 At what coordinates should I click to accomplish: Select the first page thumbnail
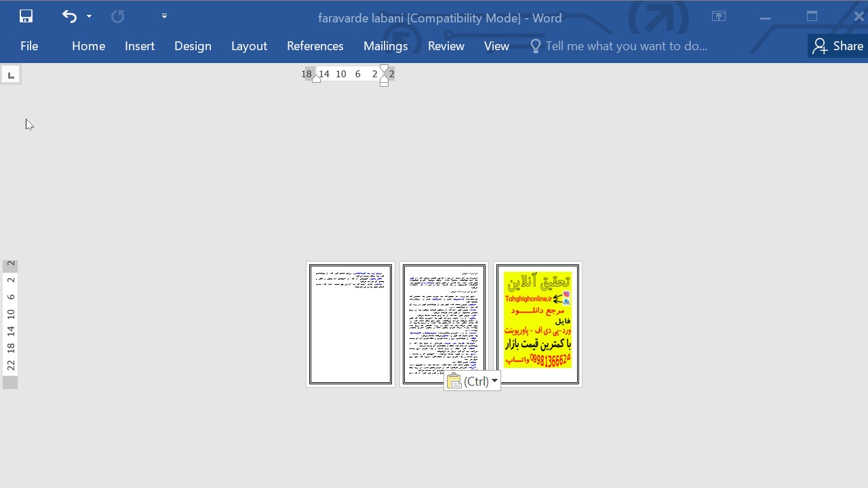tap(351, 324)
